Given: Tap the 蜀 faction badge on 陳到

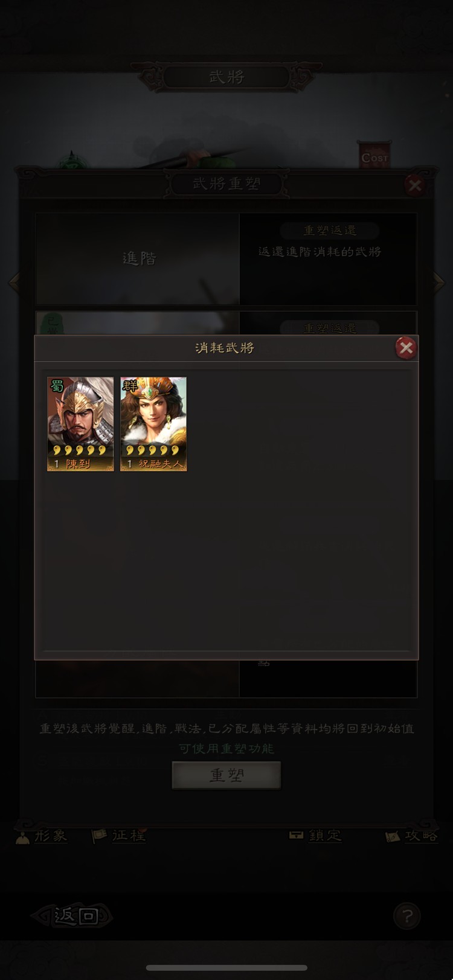Looking at the screenshot, I should 57,386.
